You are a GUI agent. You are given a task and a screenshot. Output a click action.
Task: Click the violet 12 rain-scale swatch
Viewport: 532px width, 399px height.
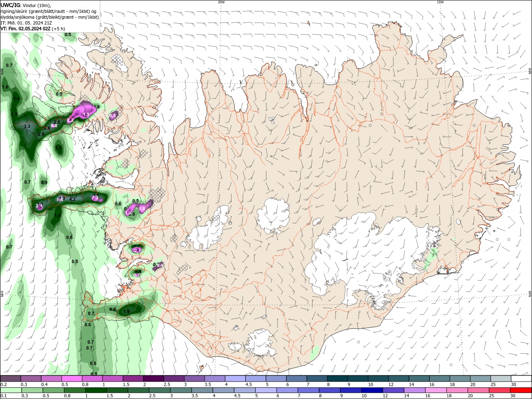click(x=393, y=390)
